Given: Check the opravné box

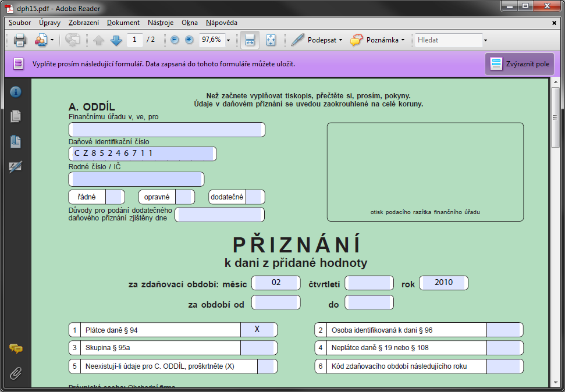Looking at the screenshot, I should point(184,197).
